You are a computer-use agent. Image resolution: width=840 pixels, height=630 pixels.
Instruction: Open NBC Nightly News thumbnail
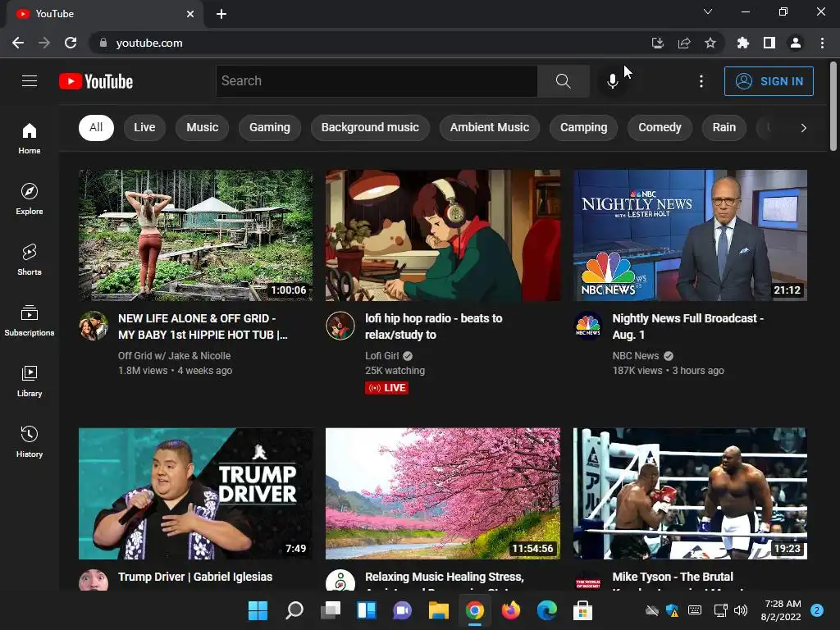tap(690, 235)
